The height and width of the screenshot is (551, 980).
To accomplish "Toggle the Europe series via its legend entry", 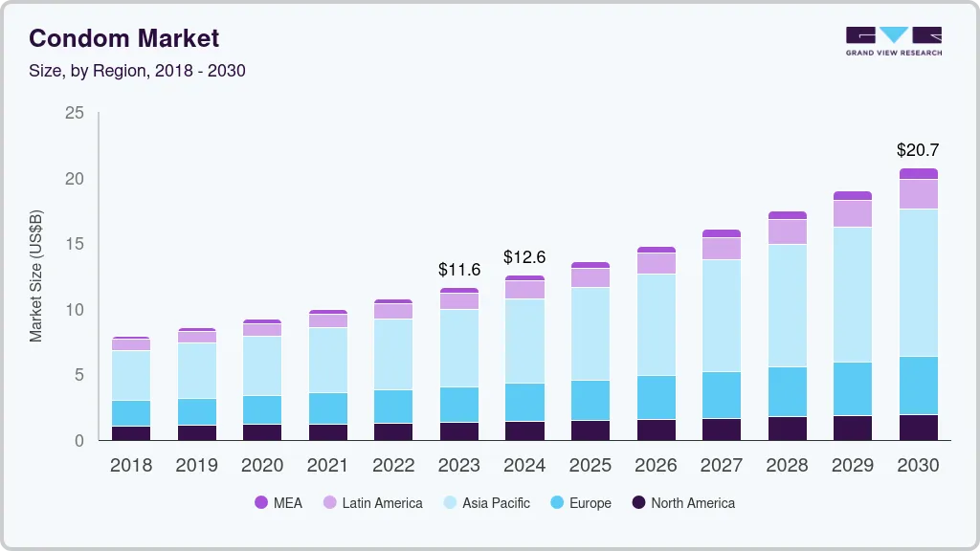I will pyautogui.click(x=581, y=502).
